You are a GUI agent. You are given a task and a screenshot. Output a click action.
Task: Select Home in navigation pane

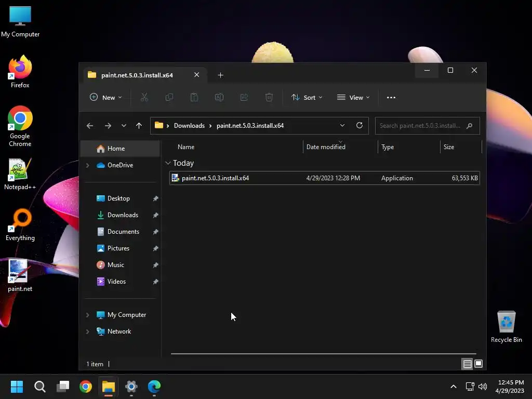(x=120, y=149)
